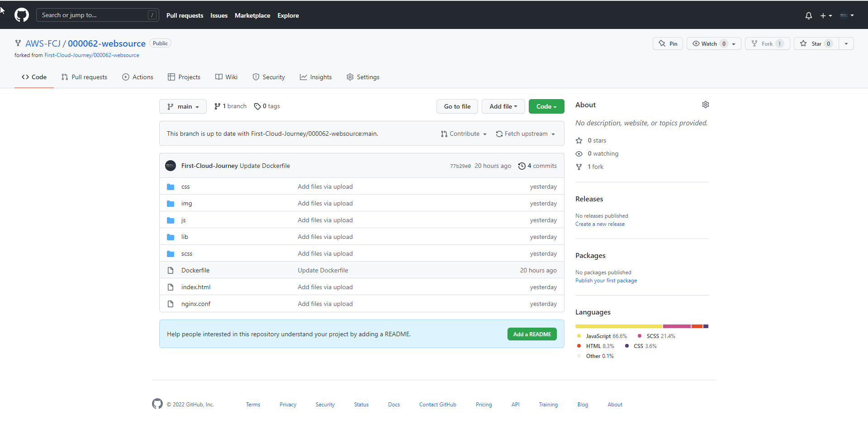Viewport: 868px width, 434px height.
Task: Open the index.html file
Action: pyautogui.click(x=196, y=287)
